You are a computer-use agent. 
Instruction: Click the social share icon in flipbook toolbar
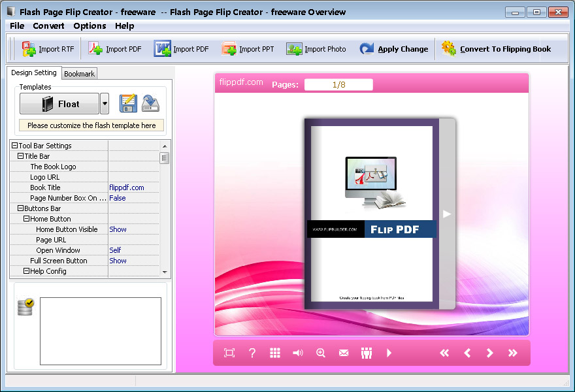point(367,353)
